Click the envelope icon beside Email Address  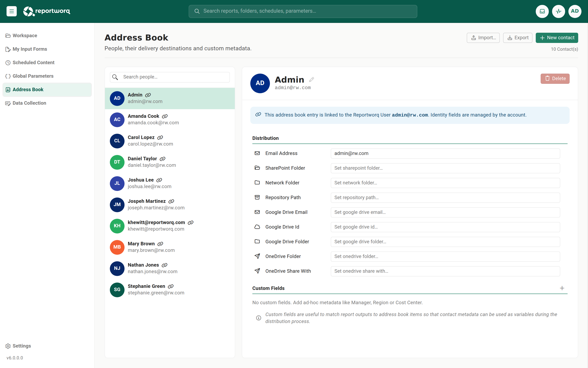[x=257, y=153]
